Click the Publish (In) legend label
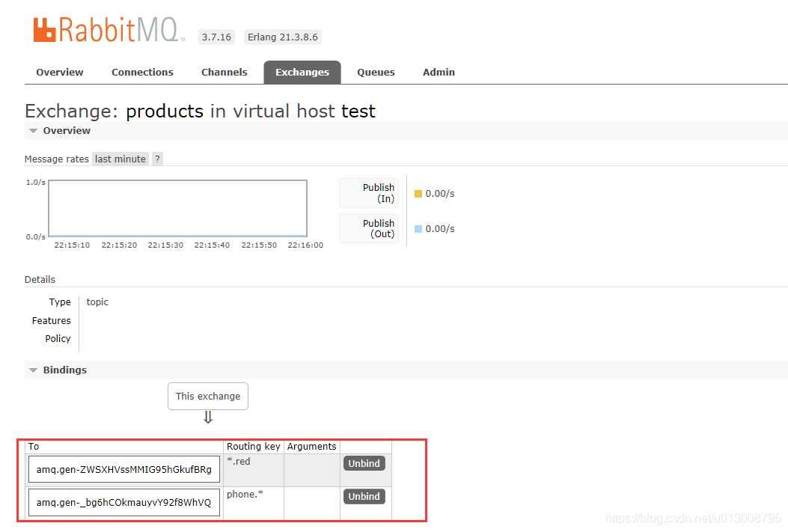 [x=369, y=193]
